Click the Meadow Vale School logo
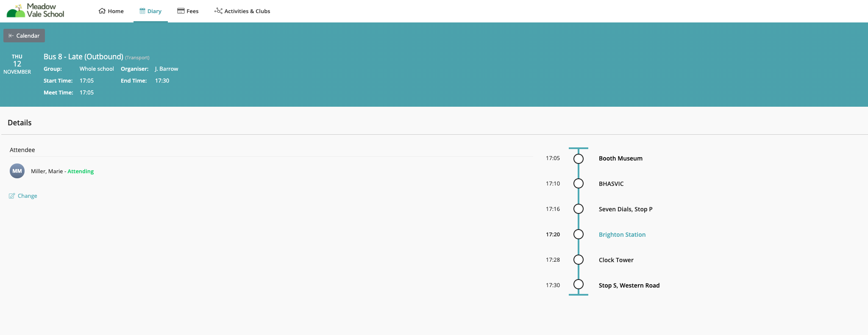 click(36, 11)
